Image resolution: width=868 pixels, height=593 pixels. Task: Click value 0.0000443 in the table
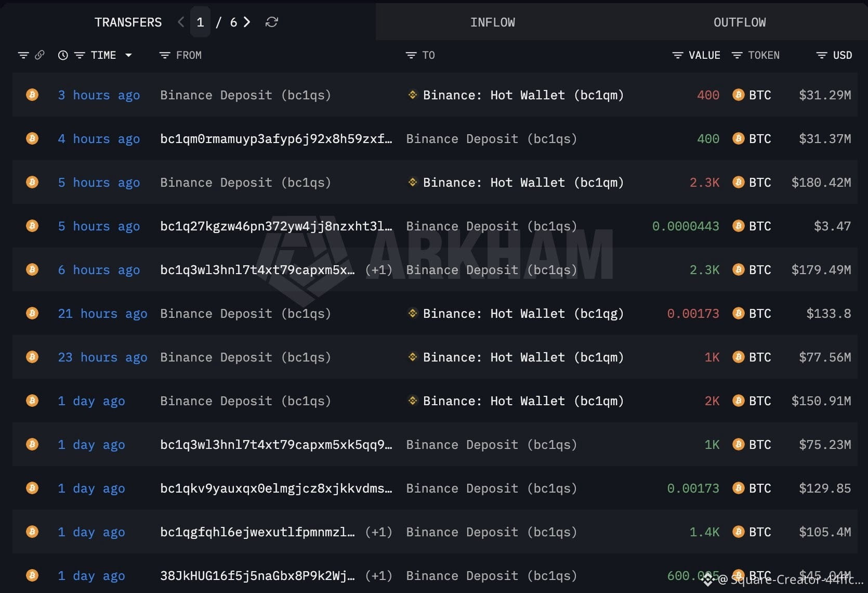(686, 226)
